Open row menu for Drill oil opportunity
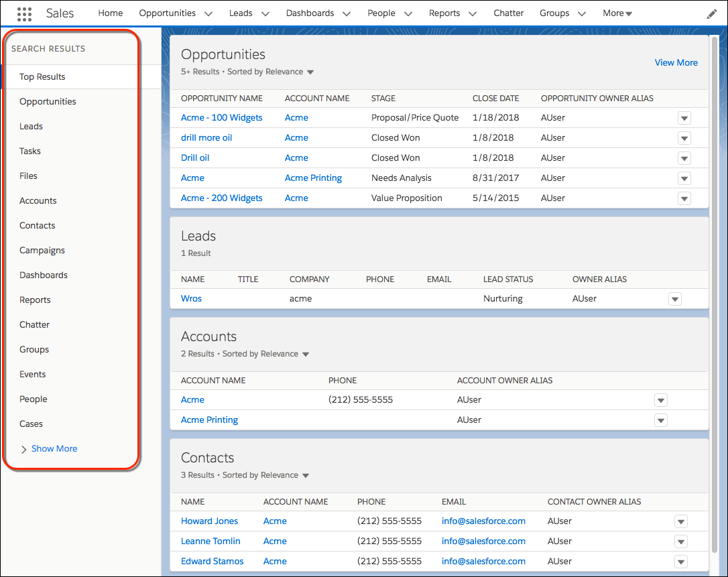Screen dimensions: 728x577 pos(684,158)
